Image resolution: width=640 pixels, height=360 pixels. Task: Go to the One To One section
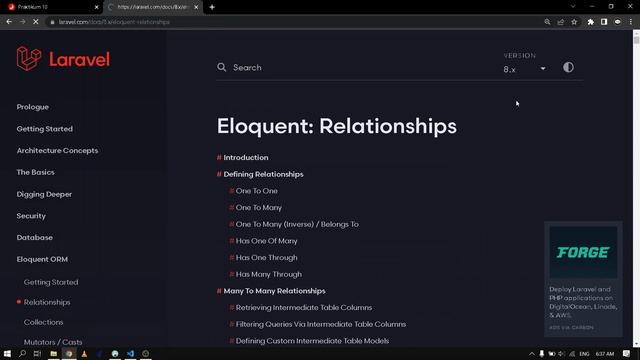(x=256, y=191)
